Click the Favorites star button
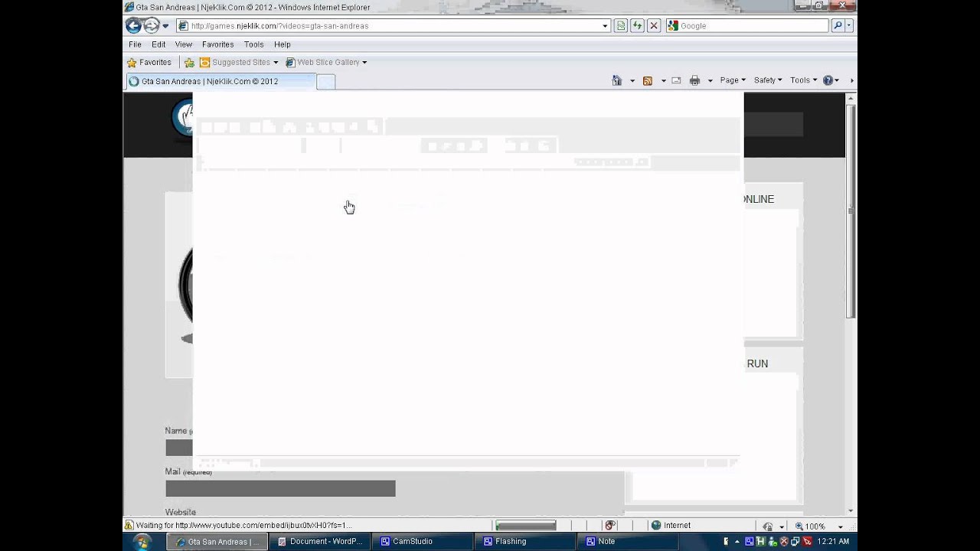 pos(149,63)
